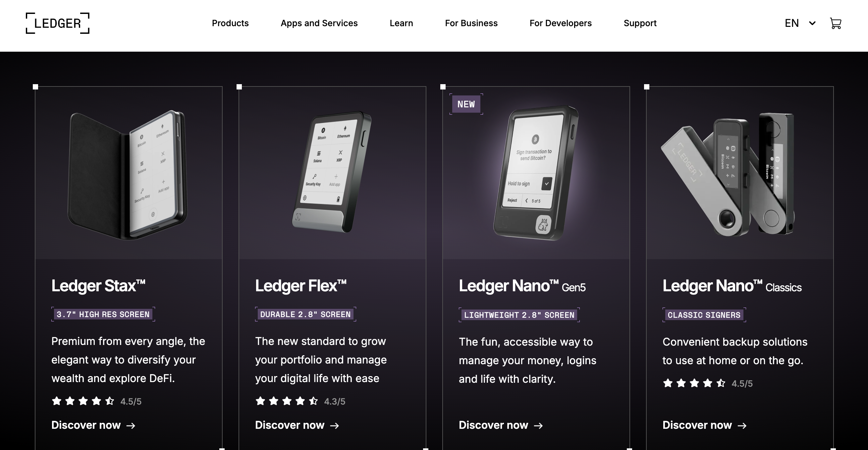868x450 pixels.
Task: Open Apps and Services menu
Action: [x=319, y=23]
